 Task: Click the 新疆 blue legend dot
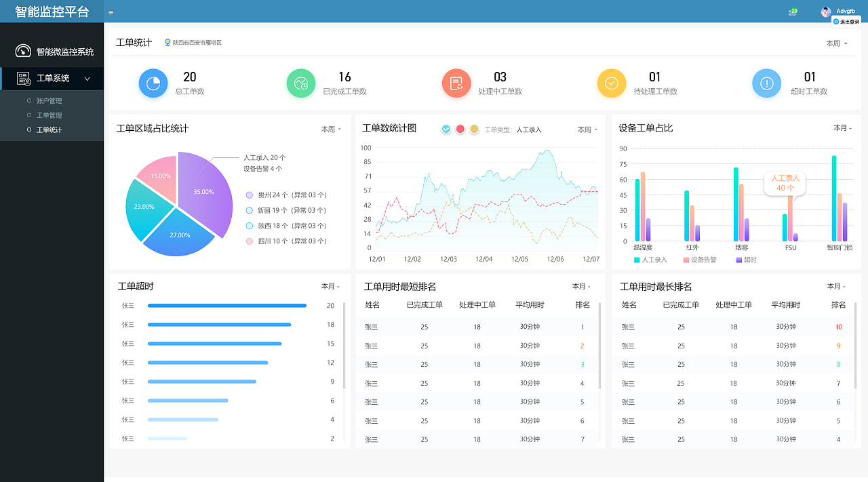[x=250, y=211]
